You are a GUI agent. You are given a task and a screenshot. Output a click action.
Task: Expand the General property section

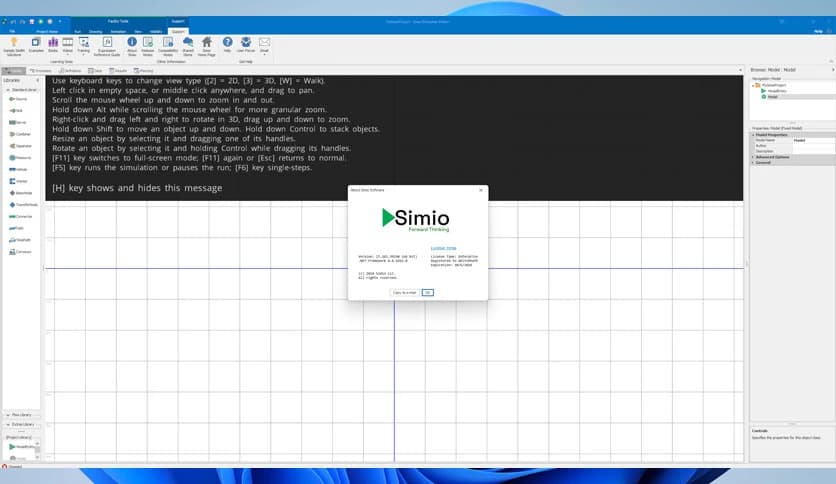753,163
